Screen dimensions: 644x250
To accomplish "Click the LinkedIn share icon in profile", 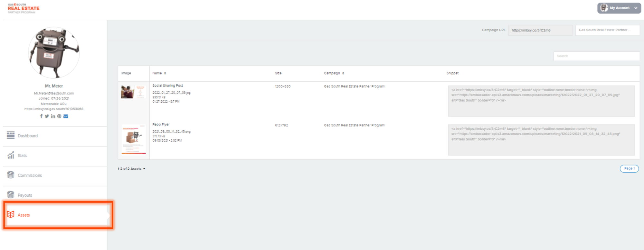I will point(53,116).
